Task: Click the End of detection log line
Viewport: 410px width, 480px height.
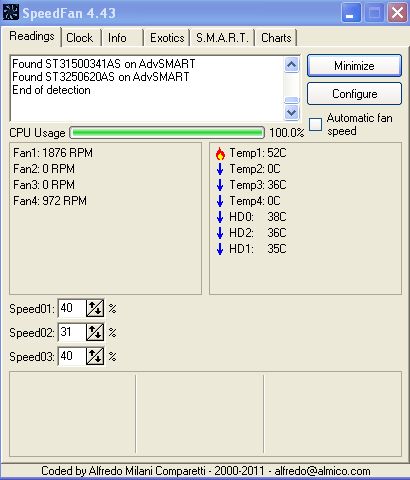Action: [x=51, y=90]
